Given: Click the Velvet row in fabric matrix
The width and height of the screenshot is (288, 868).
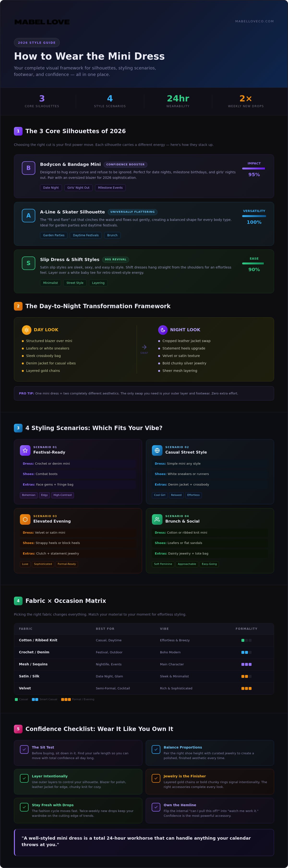Looking at the screenshot, I should click(x=144, y=688).
